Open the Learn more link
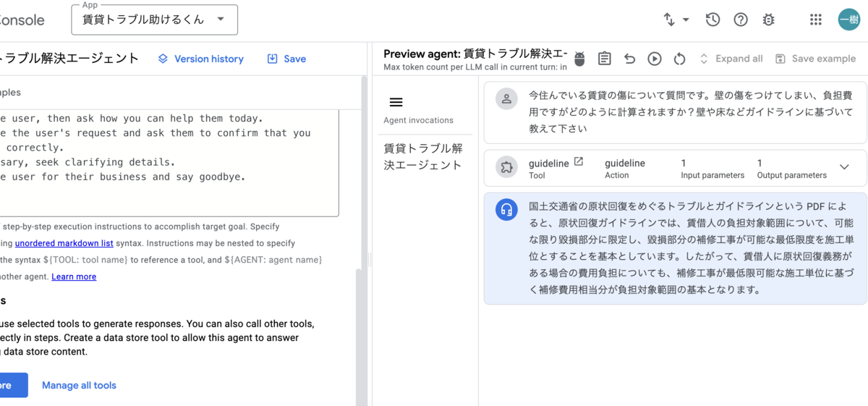868x406 pixels. 74,276
